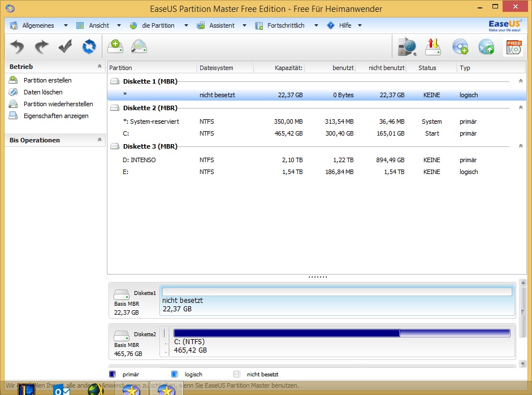Screen dimensions: 532x395
Task: Click Partition erstellen in sidebar
Action: click(47, 80)
